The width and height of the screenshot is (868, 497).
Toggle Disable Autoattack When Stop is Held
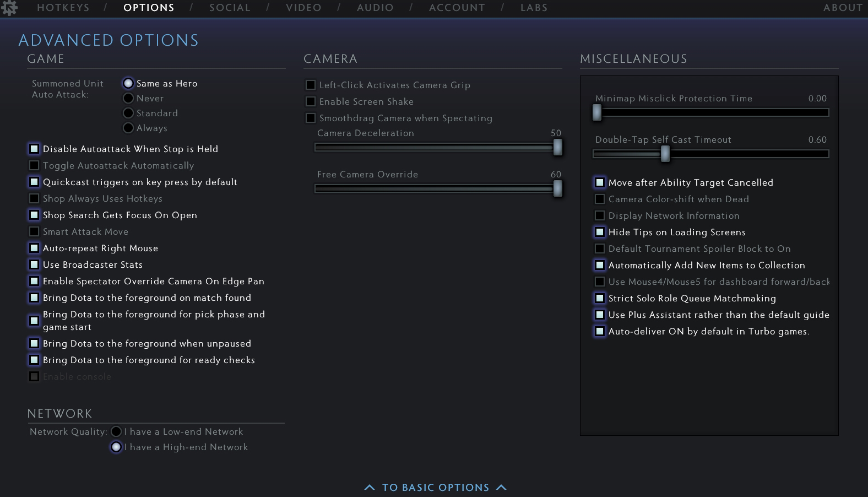click(34, 149)
